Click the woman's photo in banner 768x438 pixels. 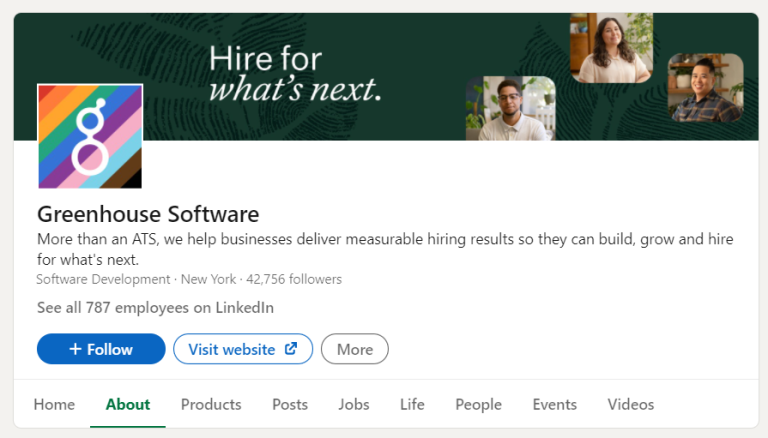(610, 48)
